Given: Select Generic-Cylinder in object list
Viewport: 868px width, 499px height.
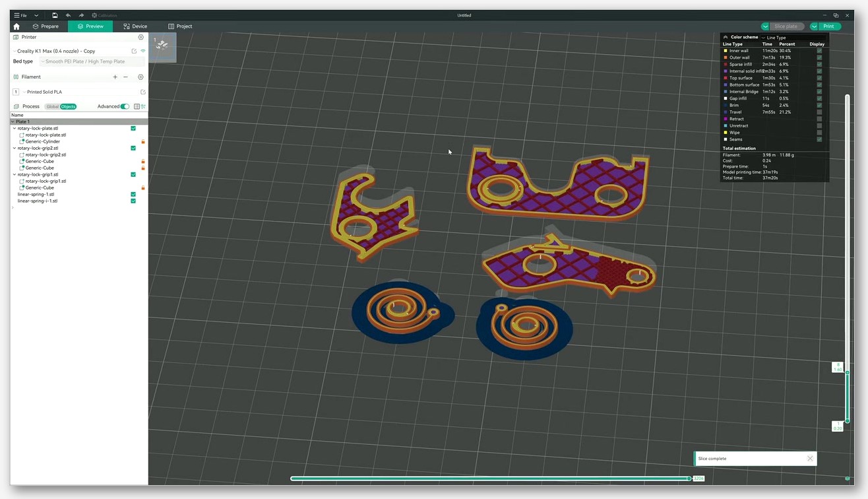Looking at the screenshot, I should [x=42, y=141].
